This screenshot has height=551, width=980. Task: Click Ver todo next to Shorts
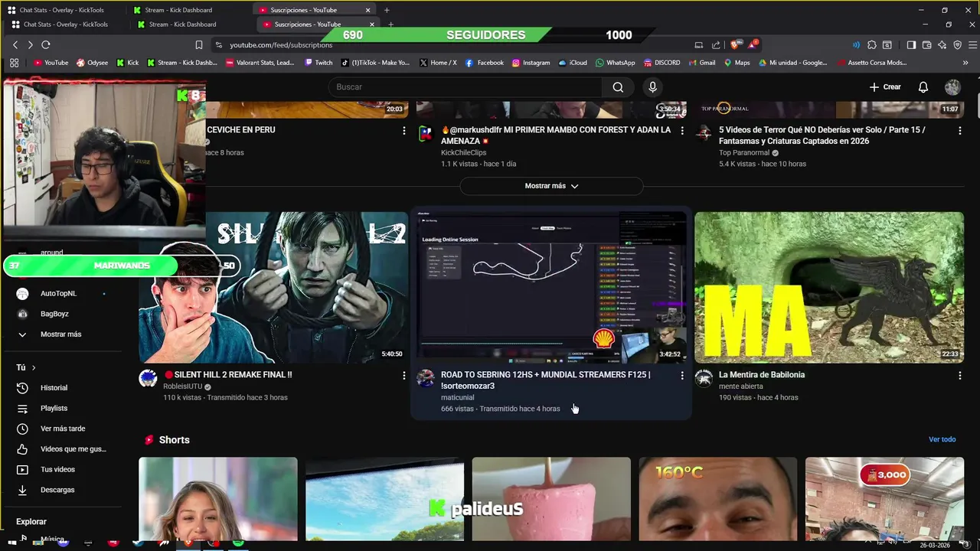(x=942, y=439)
